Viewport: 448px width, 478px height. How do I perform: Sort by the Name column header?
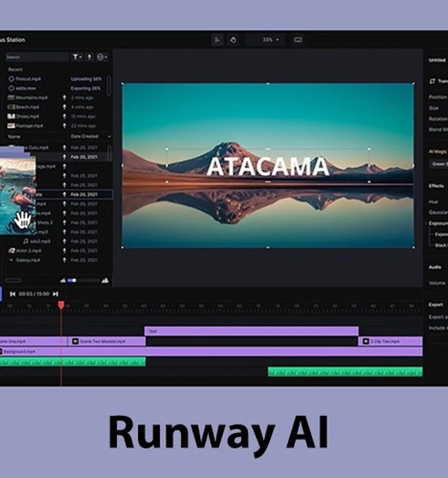(14, 136)
